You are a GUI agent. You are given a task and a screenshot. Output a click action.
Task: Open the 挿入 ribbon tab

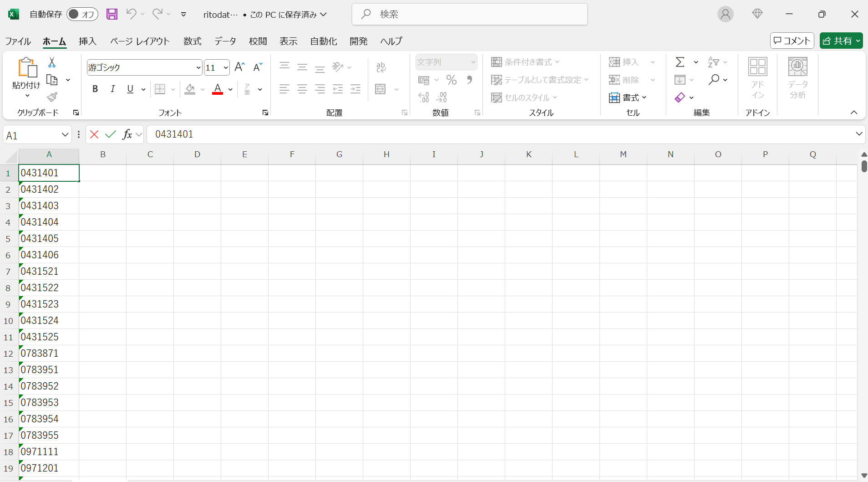tap(87, 41)
